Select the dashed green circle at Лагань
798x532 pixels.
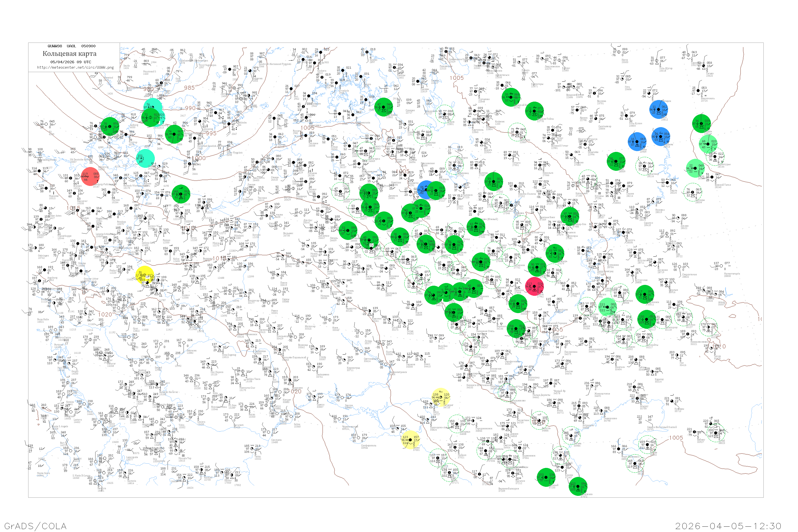[x=572, y=436]
